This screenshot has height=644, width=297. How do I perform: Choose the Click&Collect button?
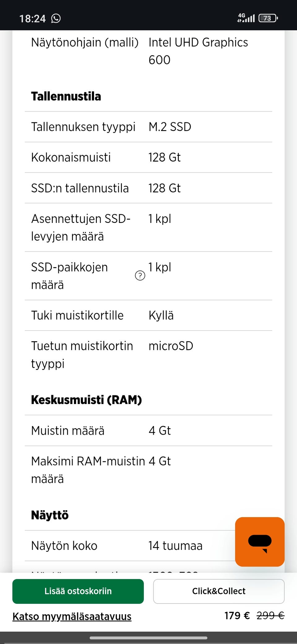click(x=219, y=591)
